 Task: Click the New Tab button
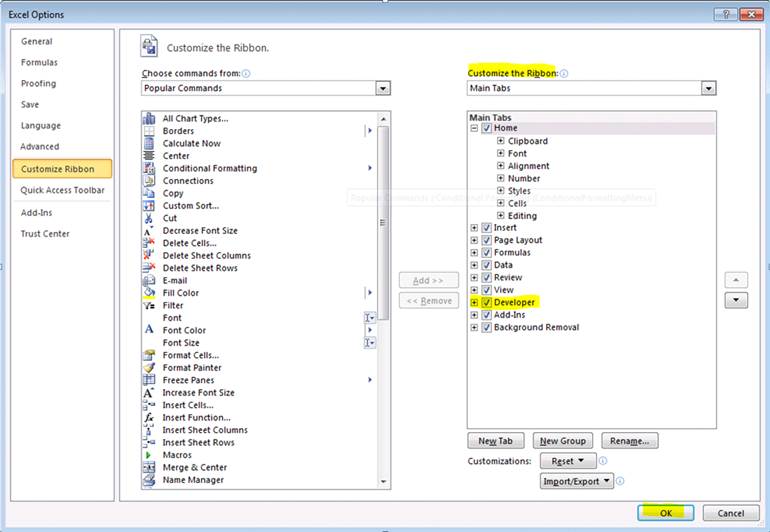pos(495,441)
